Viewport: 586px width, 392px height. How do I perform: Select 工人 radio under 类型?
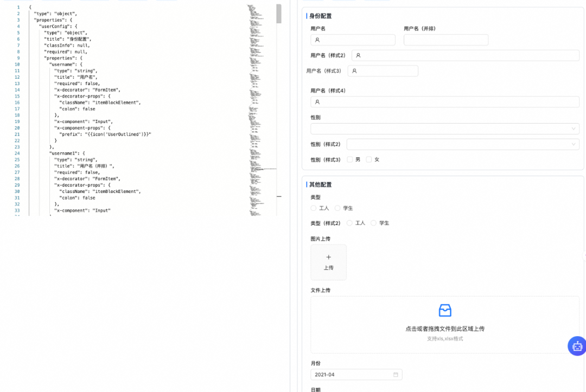click(314, 208)
